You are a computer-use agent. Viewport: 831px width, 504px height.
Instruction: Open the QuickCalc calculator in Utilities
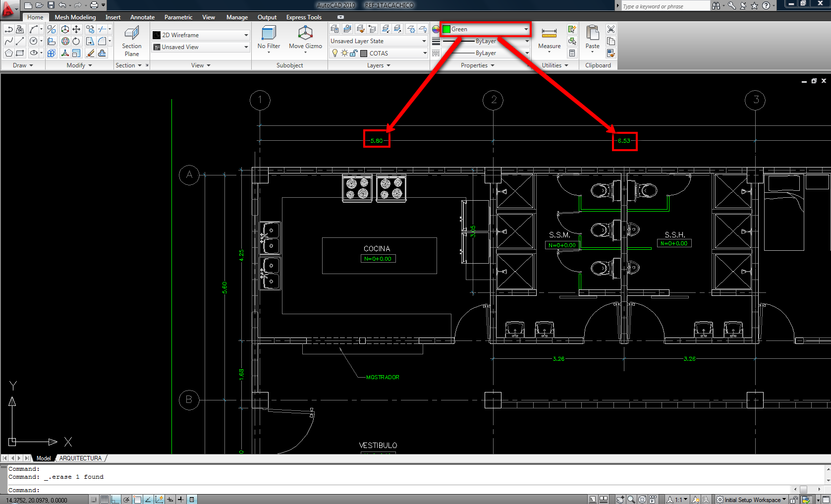(572, 54)
